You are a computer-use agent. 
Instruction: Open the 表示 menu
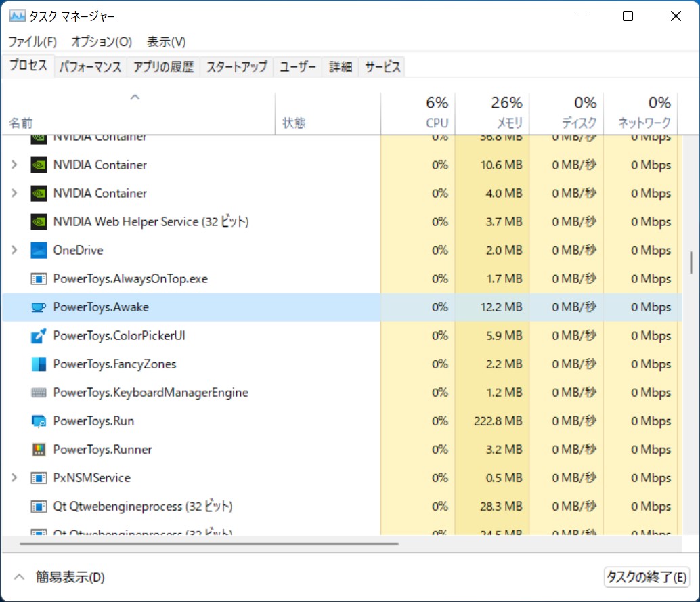point(165,41)
